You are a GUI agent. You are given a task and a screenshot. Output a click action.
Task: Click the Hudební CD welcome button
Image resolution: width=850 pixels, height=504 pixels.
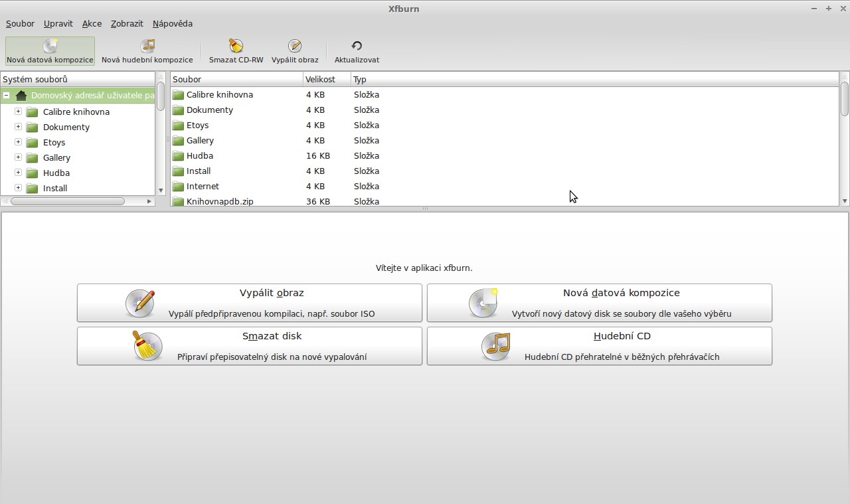[600, 346]
